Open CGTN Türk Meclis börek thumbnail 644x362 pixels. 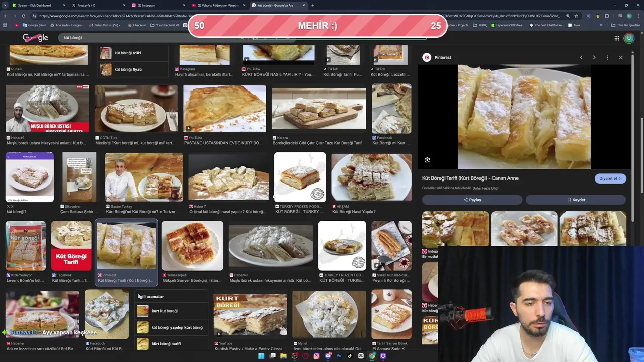[136, 109]
